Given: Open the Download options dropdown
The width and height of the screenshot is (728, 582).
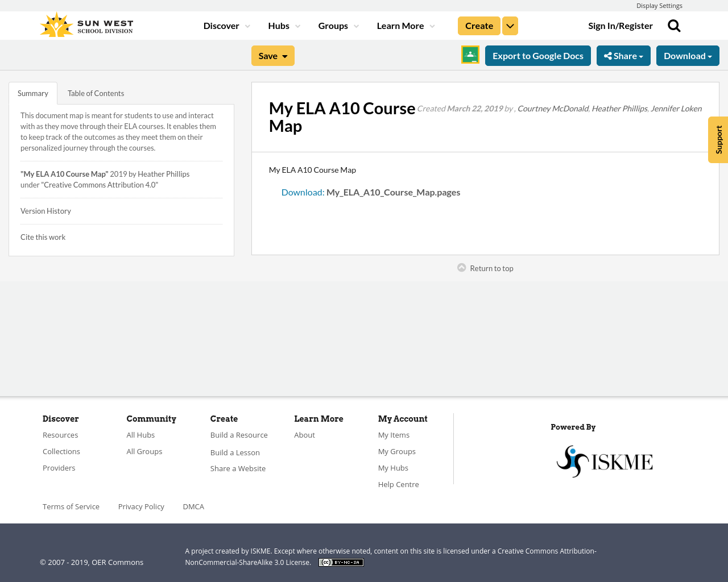Looking at the screenshot, I should (x=688, y=55).
